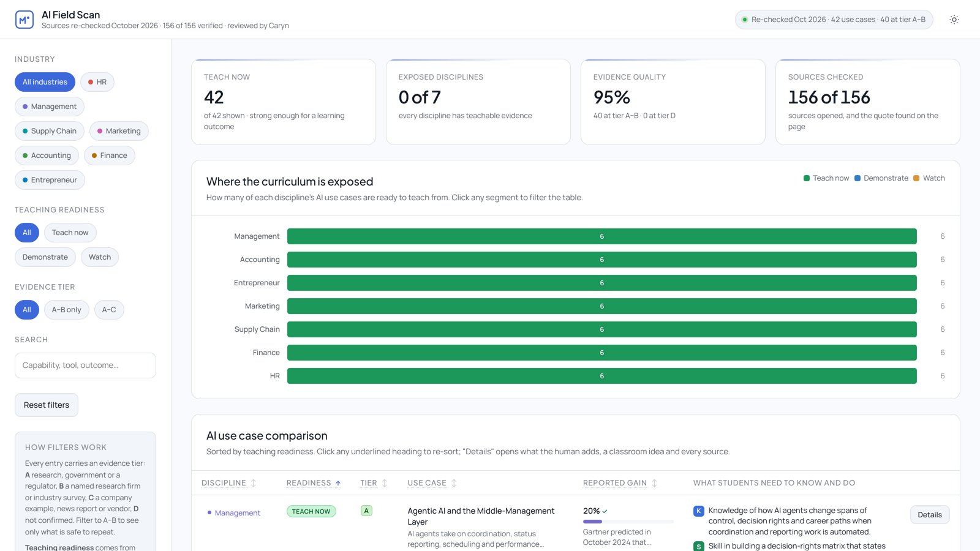Select Teach now readiness filter
980x551 pixels.
click(70, 233)
